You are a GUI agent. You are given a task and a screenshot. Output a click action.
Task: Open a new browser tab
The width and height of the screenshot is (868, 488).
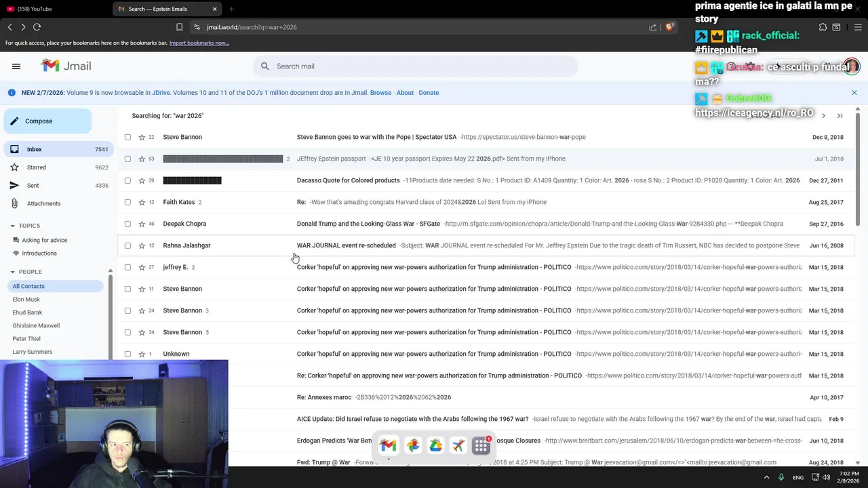pyautogui.click(x=231, y=9)
